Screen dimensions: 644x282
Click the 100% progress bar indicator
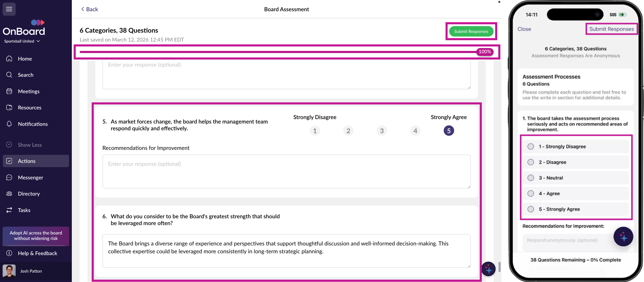(x=485, y=52)
